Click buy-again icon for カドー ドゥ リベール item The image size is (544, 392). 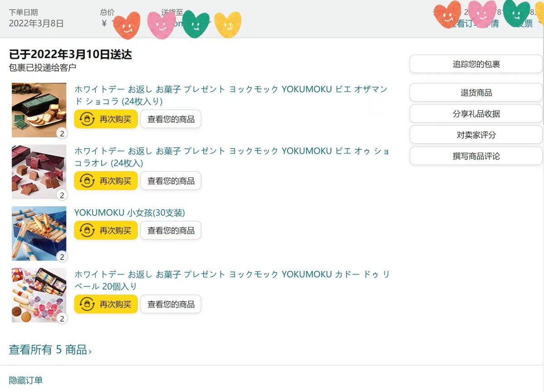point(87,304)
